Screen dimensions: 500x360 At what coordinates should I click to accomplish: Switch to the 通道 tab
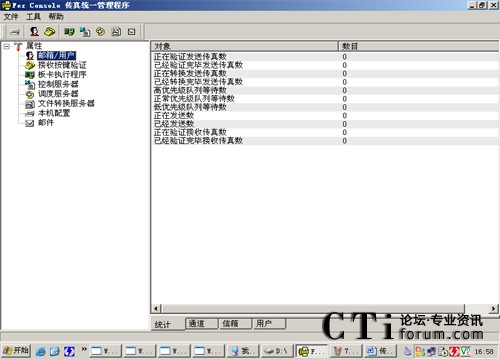click(202, 323)
